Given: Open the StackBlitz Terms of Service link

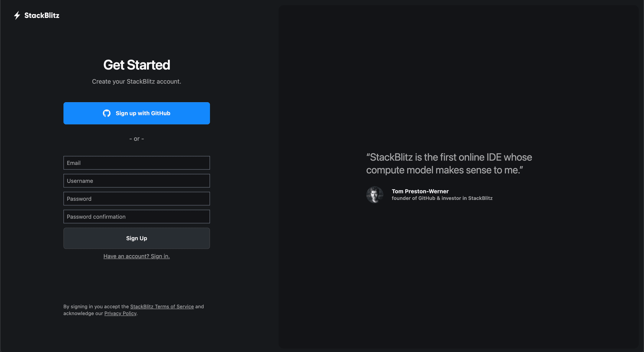Looking at the screenshot, I should click(x=162, y=306).
